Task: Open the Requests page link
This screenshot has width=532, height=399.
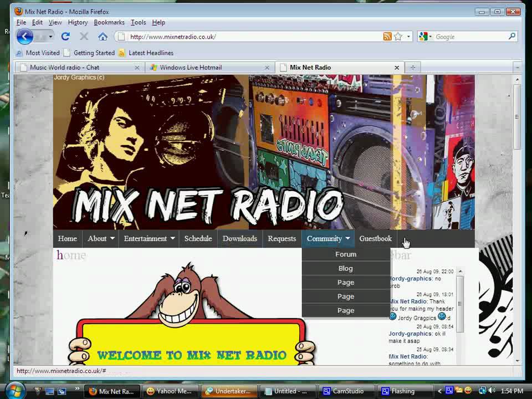Action: coord(282,238)
